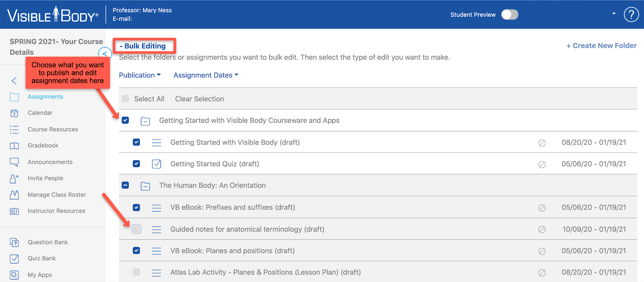This screenshot has height=282, width=644.
Task: Open Instructor Resources link
Action: [56, 211]
